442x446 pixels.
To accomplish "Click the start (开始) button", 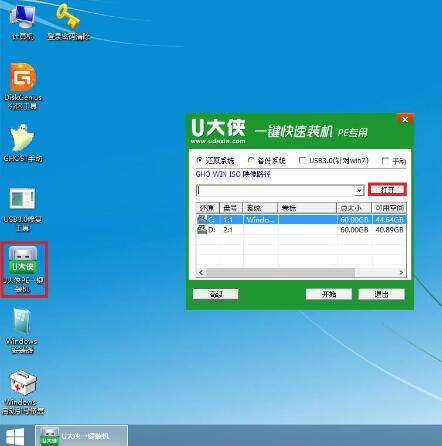I will [x=329, y=294].
